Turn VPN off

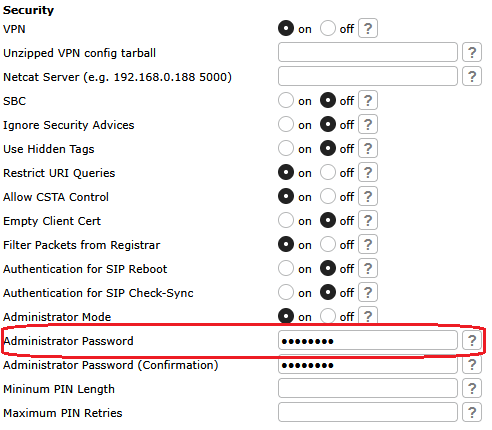(x=328, y=28)
